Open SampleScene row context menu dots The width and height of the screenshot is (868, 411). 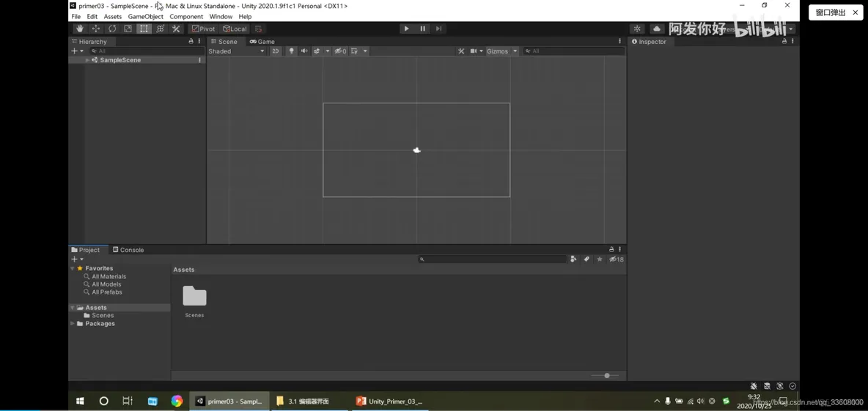pos(200,60)
